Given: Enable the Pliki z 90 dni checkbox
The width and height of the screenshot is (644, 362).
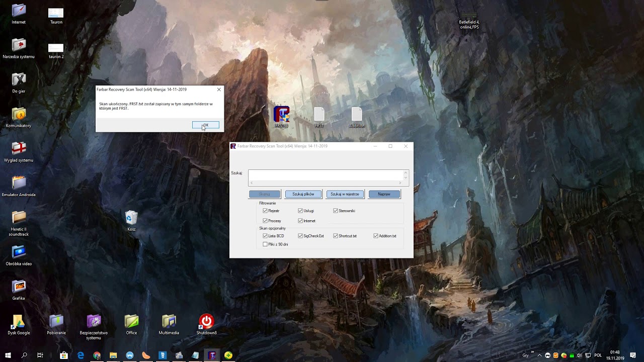Looking at the screenshot, I should click(x=265, y=244).
